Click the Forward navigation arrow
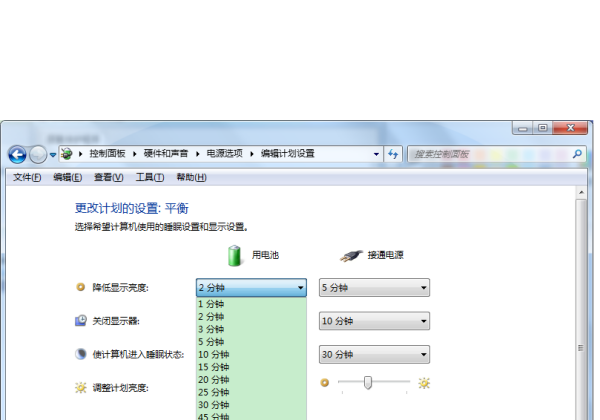600x420 pixels. (x=38, y=155)
